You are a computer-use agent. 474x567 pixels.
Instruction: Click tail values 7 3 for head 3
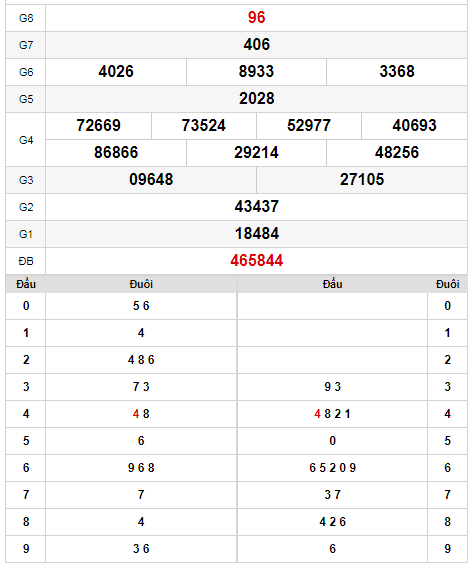[x=141, y=387]
